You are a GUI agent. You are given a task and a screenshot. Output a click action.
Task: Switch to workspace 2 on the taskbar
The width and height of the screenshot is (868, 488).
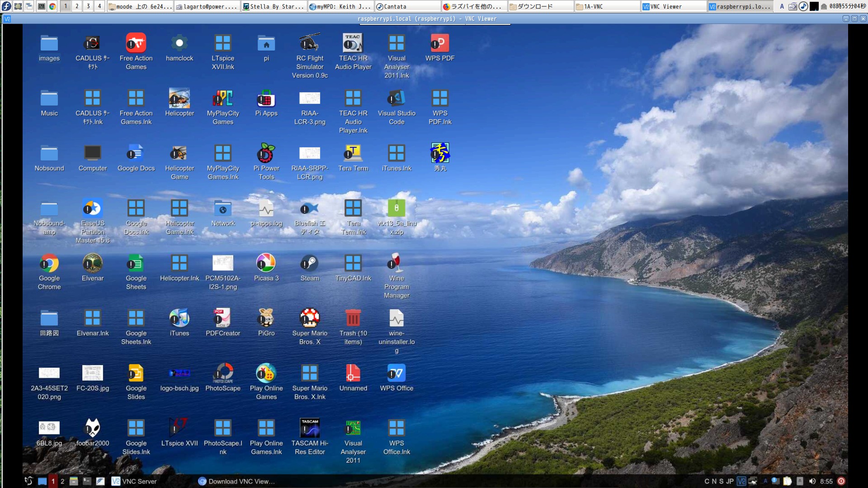61,481
